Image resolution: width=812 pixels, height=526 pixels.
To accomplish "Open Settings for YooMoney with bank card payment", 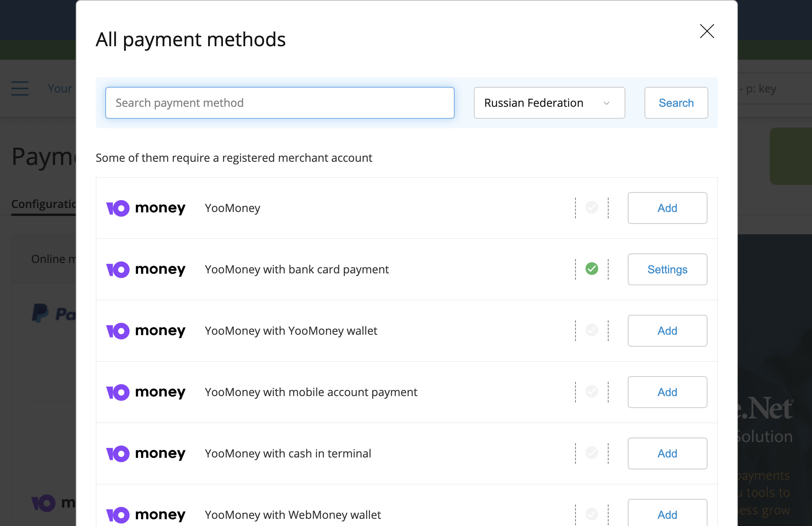I will click(667, 269).
